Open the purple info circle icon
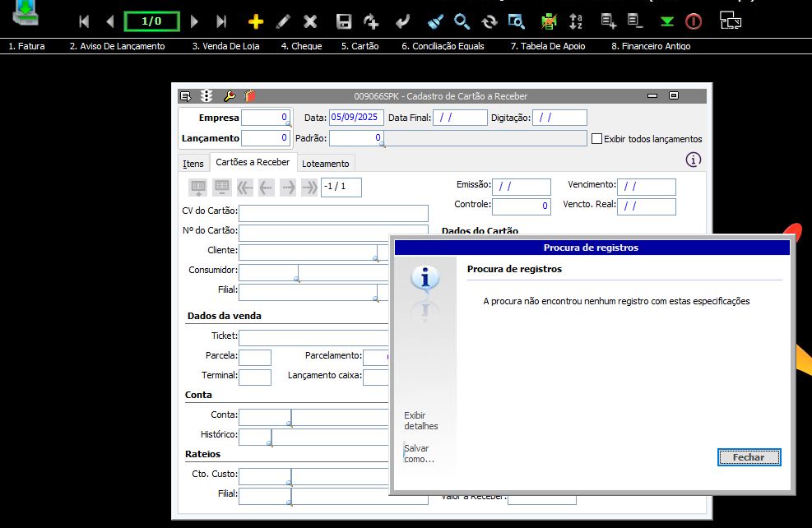 pyautogui.click(x=694, y=160)
